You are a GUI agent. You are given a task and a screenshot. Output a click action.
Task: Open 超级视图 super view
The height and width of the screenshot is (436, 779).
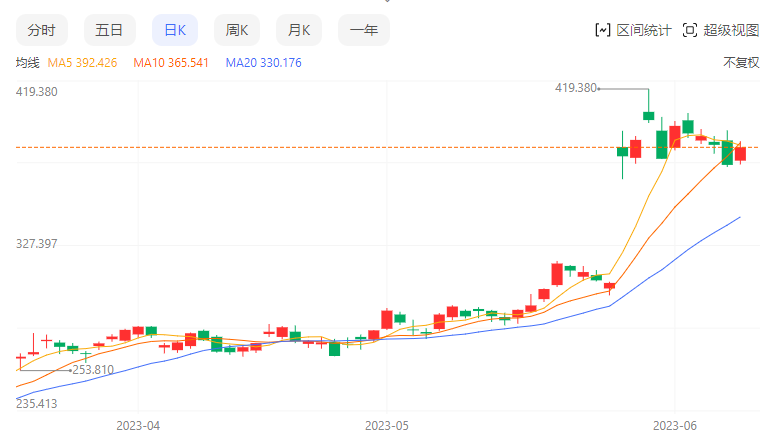point(731,30)
